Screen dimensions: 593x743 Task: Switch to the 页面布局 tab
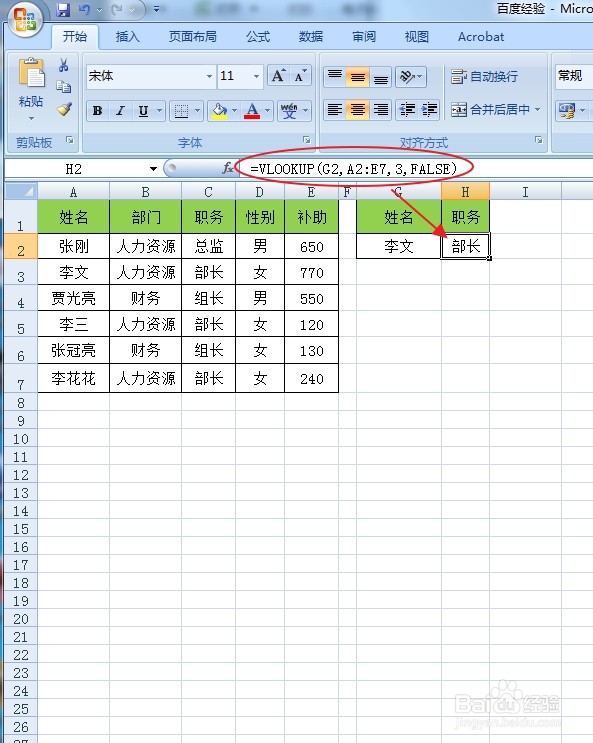tap(192, 36)
